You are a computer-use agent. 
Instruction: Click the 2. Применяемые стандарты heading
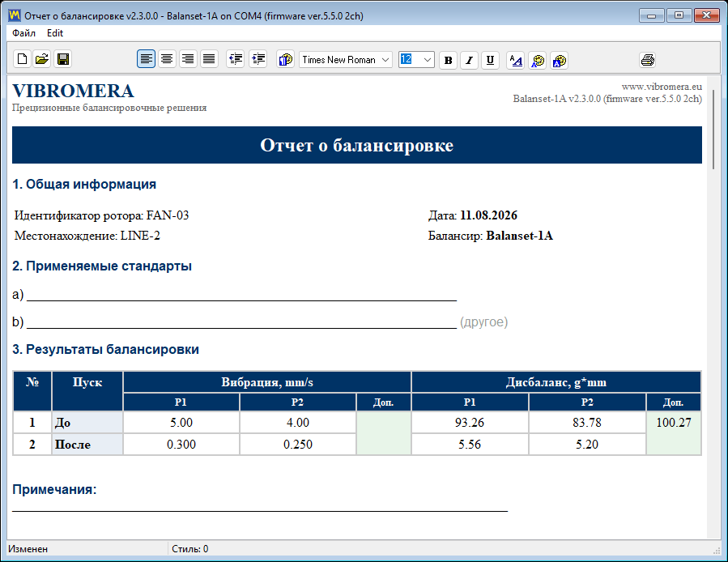[x=102, y=266]
